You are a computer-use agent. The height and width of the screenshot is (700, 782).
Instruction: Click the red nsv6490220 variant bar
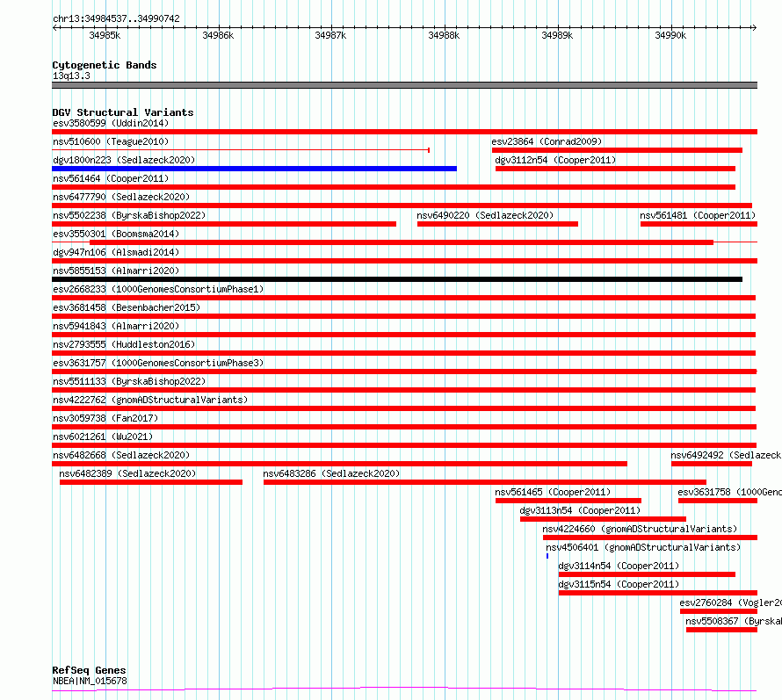coord(497,224)
